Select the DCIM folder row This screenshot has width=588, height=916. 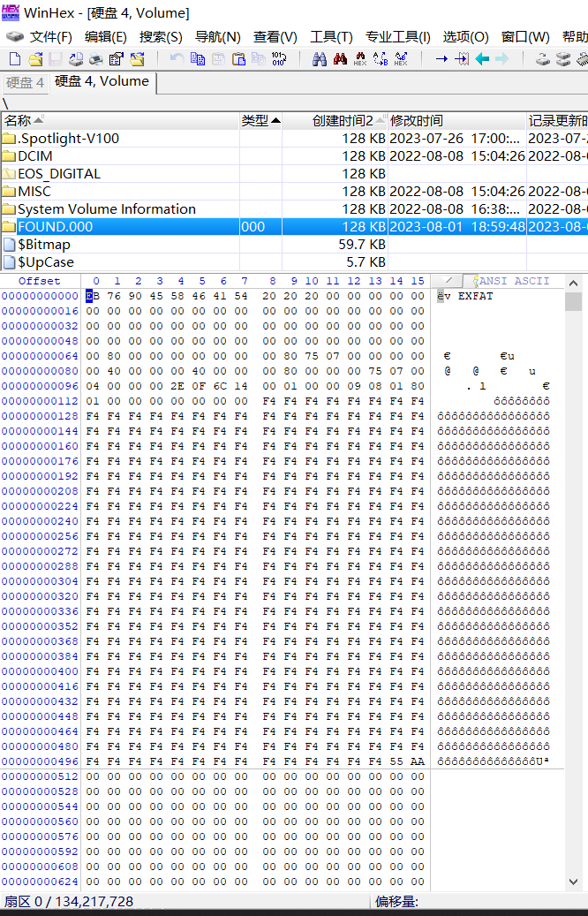[294, 156]
